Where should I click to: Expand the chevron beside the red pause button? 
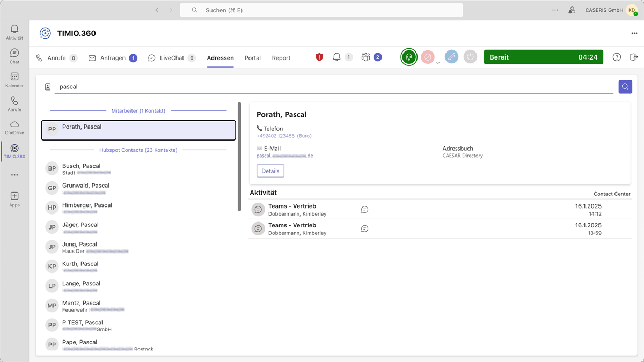coord(438,63)
